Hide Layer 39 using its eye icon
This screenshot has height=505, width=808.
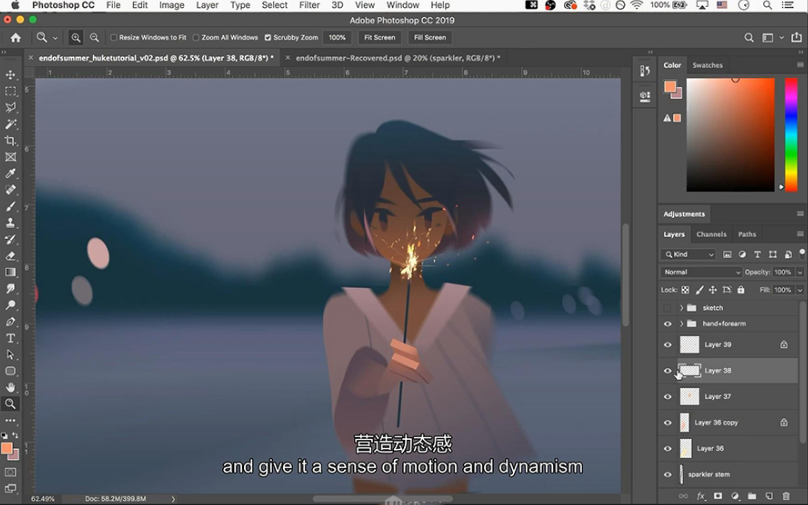[x=668, y=345]
